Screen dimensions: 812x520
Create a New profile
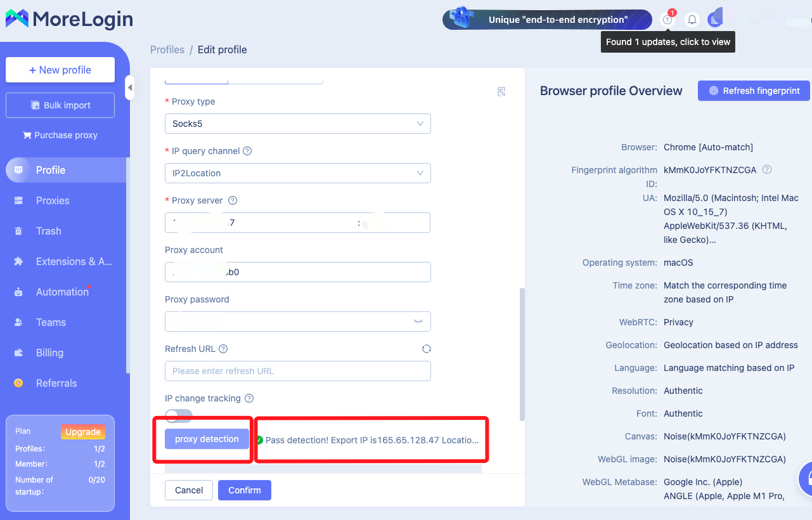pos(60,70)
